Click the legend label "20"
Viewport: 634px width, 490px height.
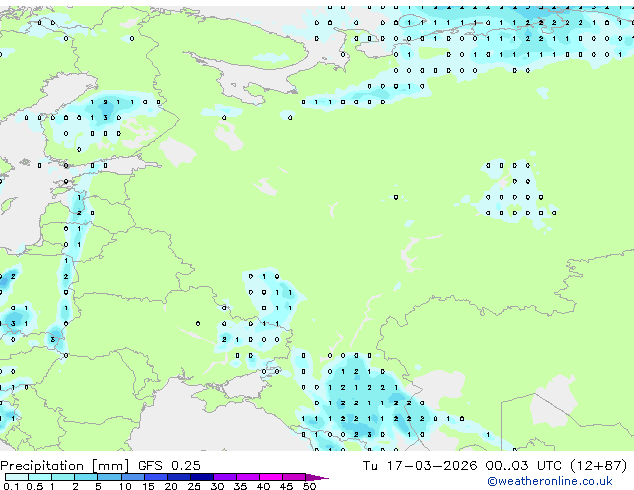click(x=171, y=486)
